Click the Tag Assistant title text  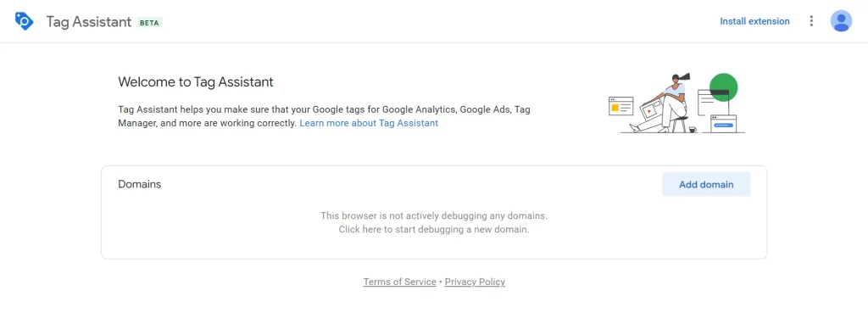tap(88, 21)
